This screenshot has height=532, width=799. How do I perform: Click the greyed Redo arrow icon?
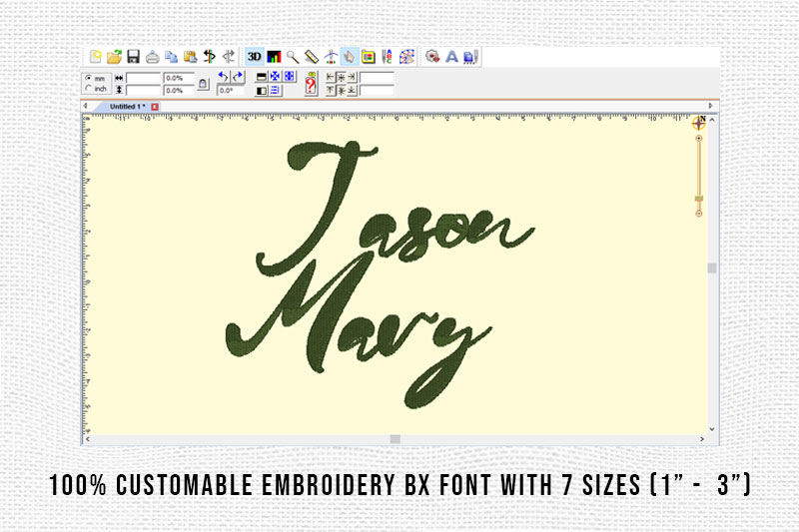[229, 57]
